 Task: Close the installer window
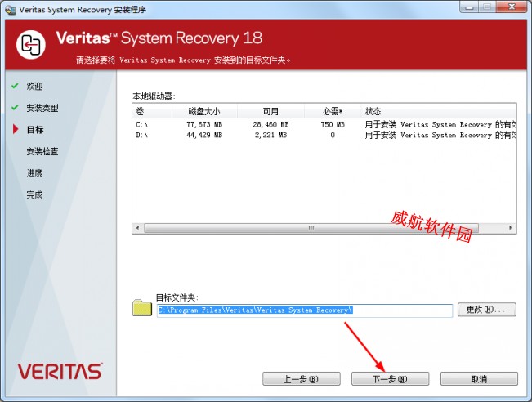(x=512, y=7)
